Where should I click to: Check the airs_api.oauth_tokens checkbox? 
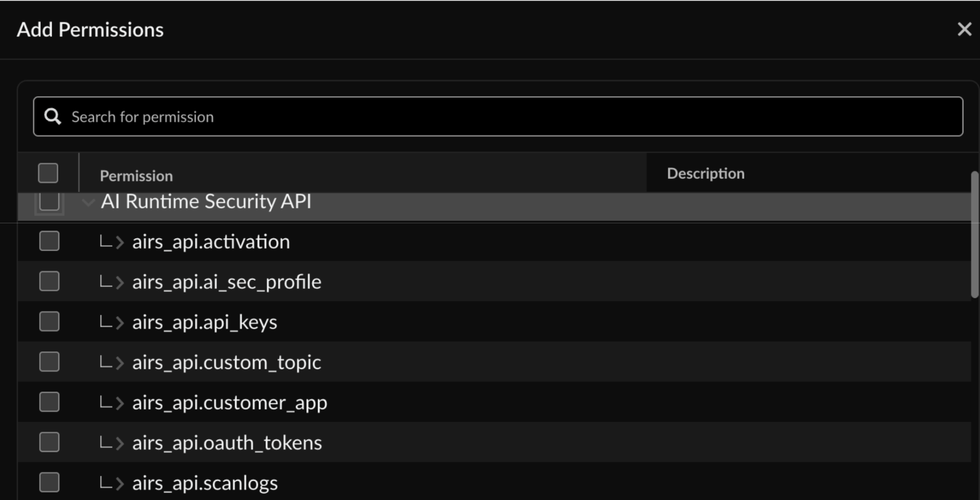(49, 442)
